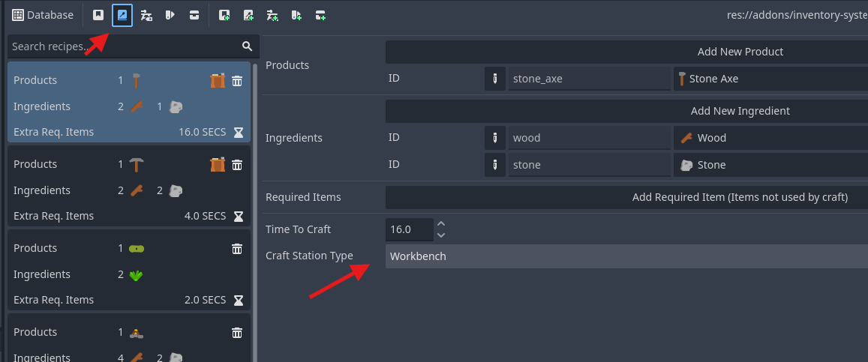Delete the 4.0 SECS recipe via trash icon
Image resolution: width=868 pixels, height=362 pixels.
click(x=237, y=165)
